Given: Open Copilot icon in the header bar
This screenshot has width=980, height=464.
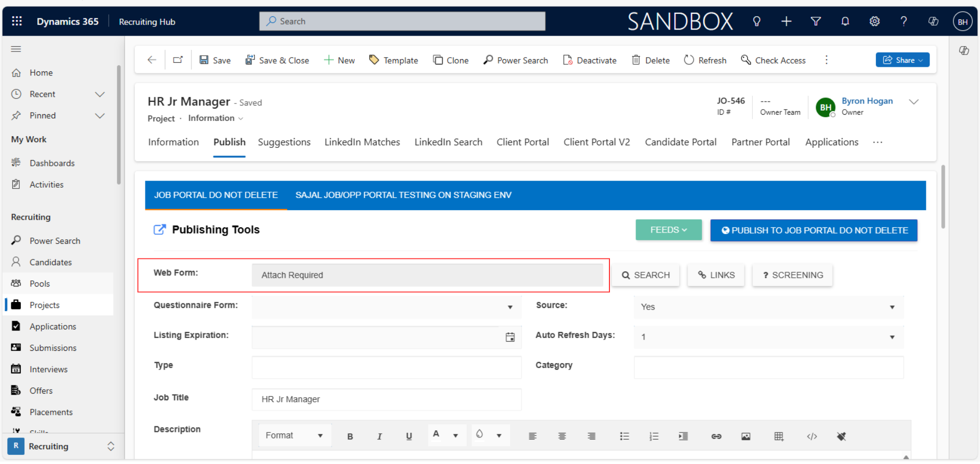Looking at the screenshot, I should [x=933, y=21].
